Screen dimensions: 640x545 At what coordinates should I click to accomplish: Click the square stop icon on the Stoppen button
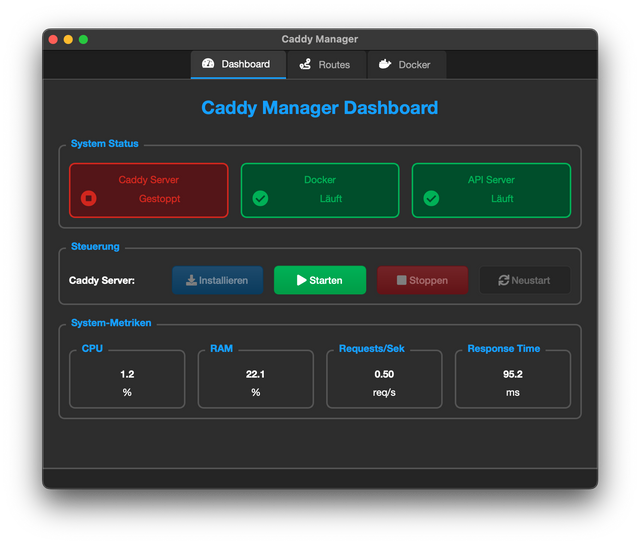402,280
